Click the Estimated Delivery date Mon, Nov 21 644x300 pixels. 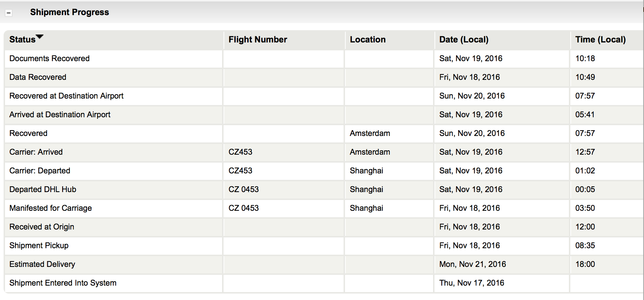(473, 264)
